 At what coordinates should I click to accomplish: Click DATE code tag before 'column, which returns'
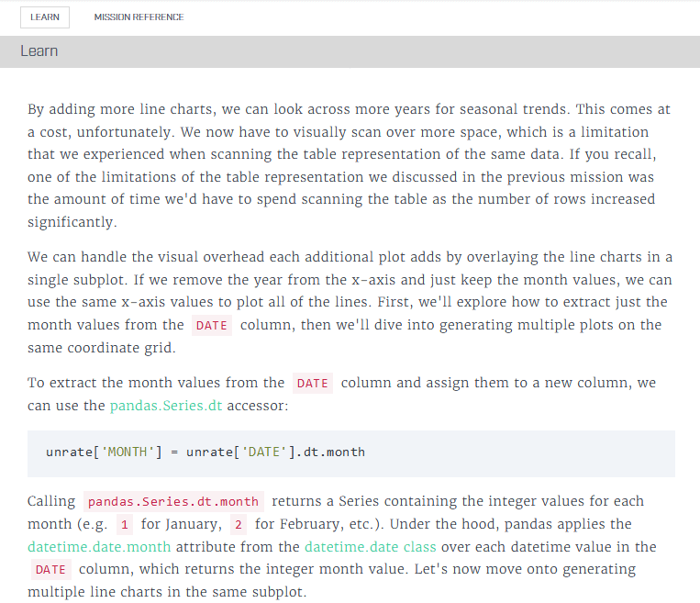(x=50, y=570)
